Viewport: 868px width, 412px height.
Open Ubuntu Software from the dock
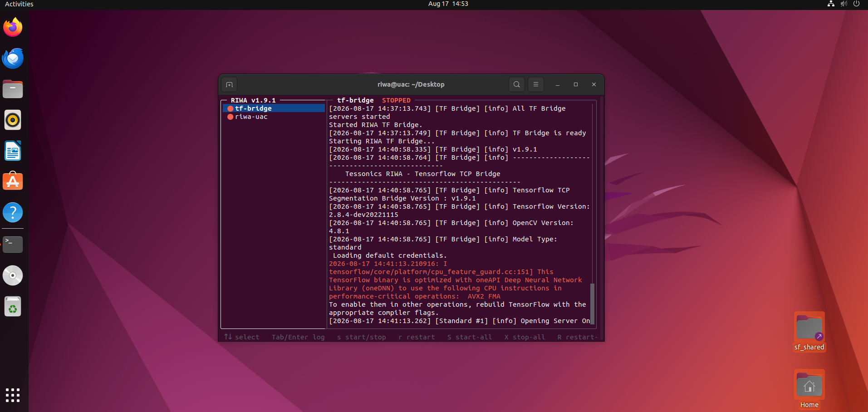click(13, 181)
